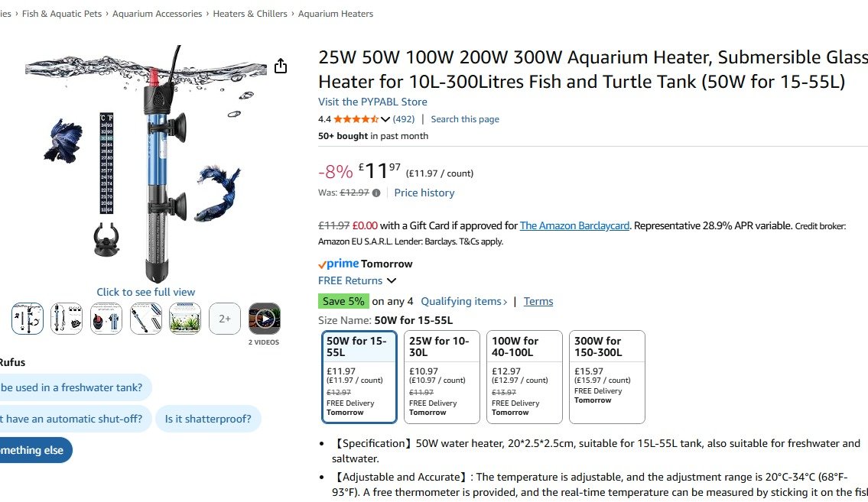The height and width of the screenshot is (502, 868).
Task: Go to Heaters & Chillers breadcrumb
Action: click(x=250, y=14)
